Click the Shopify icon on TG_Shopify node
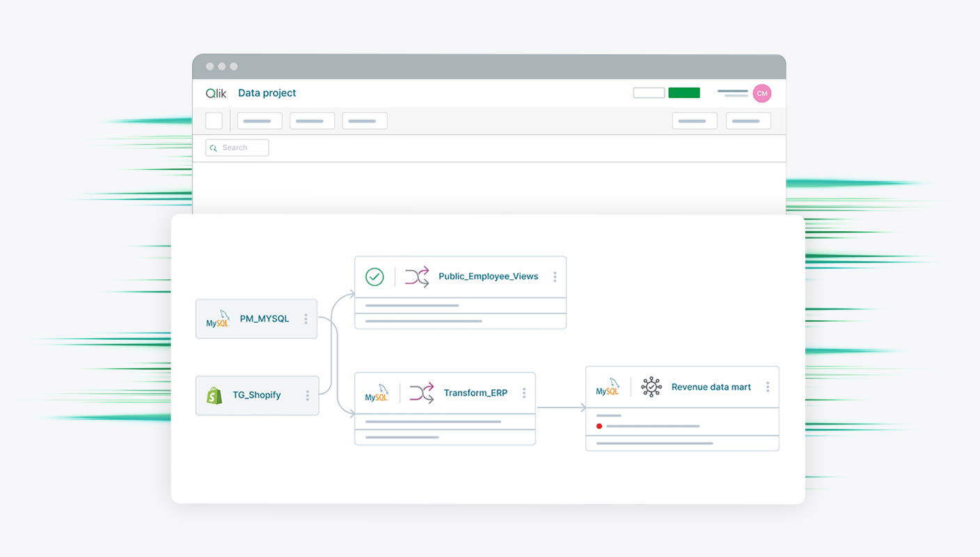Viewport: 980px width, 557px height. point(214,395)
